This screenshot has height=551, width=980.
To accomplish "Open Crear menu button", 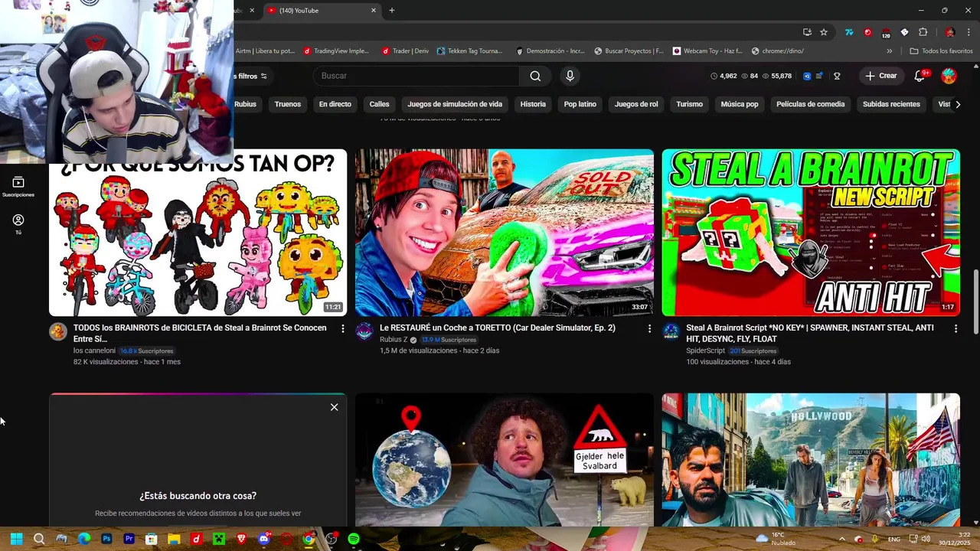I will (x=880, y=76).
